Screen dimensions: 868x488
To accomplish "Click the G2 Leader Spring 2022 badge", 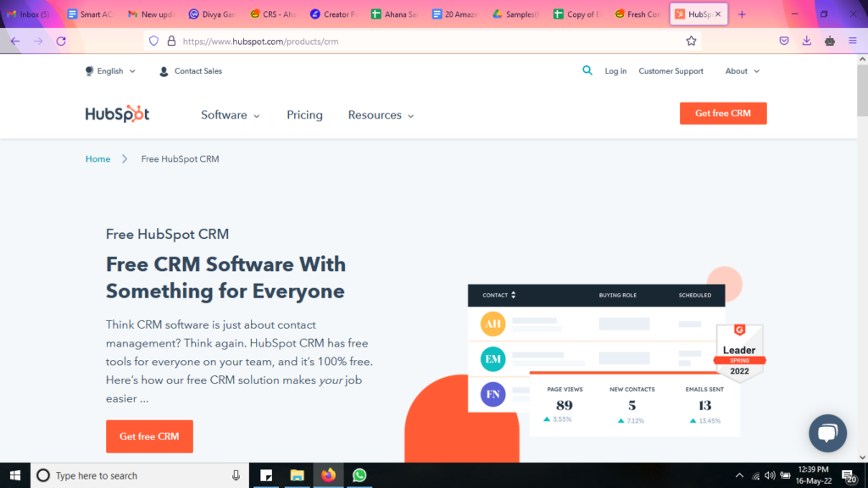I will point(739,352).
